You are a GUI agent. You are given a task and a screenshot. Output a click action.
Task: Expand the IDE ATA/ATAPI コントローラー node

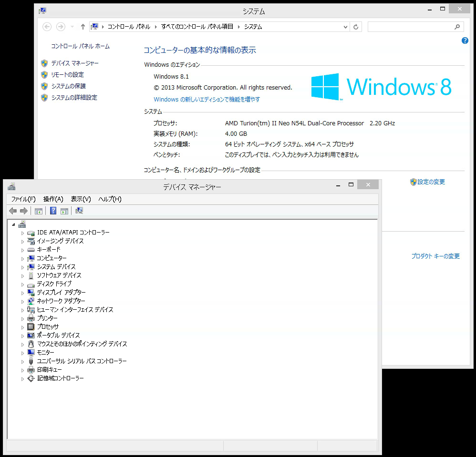pos(22,233)
